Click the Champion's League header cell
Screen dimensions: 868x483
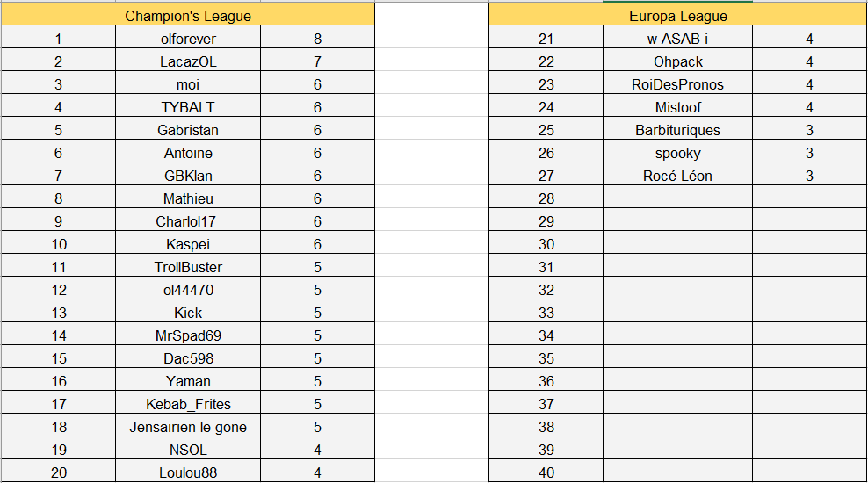click(188, 16)
